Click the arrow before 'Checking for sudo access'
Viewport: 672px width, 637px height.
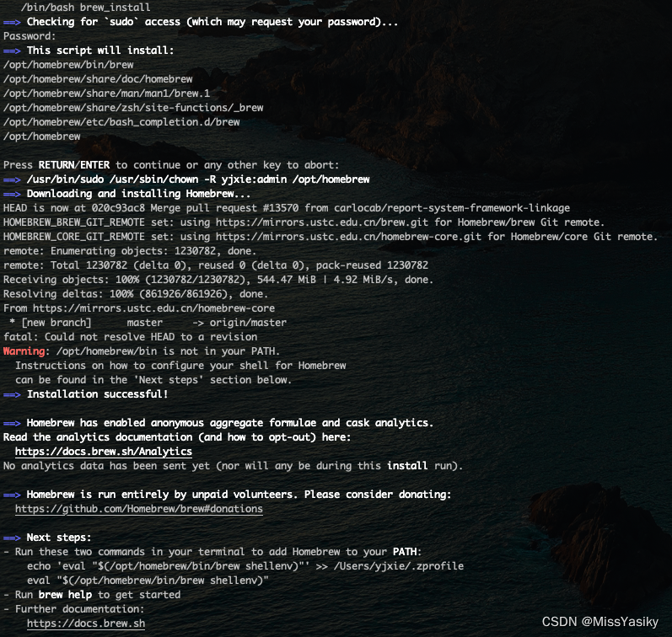coord(12,22)
